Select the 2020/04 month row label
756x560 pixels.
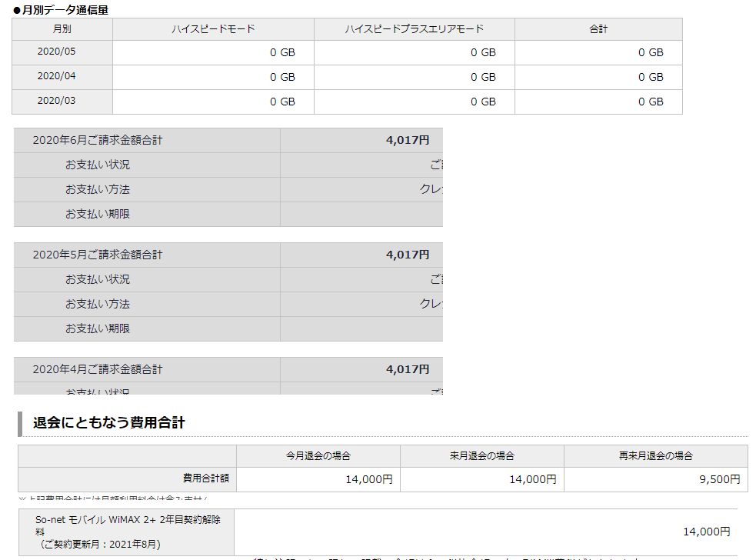[x=56, y=77]
